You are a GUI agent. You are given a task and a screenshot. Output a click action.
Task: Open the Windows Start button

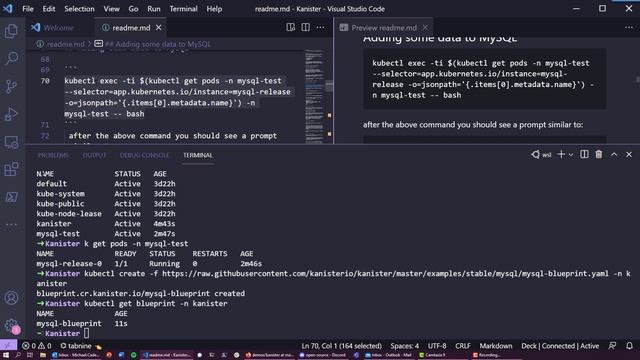tap(6, 355)
